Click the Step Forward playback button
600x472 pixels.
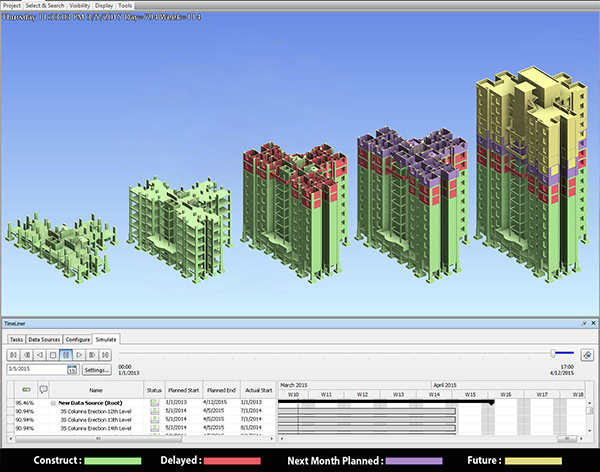click(x=91, y=354)
